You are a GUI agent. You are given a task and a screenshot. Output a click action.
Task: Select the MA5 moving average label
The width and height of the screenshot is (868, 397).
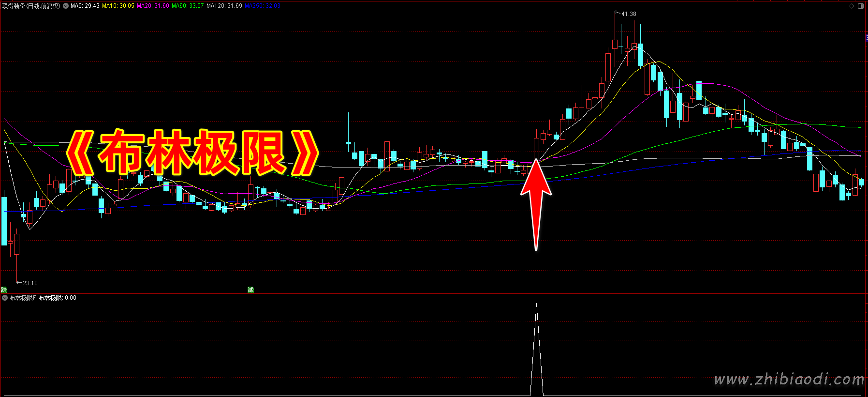[x=85, y=6]
